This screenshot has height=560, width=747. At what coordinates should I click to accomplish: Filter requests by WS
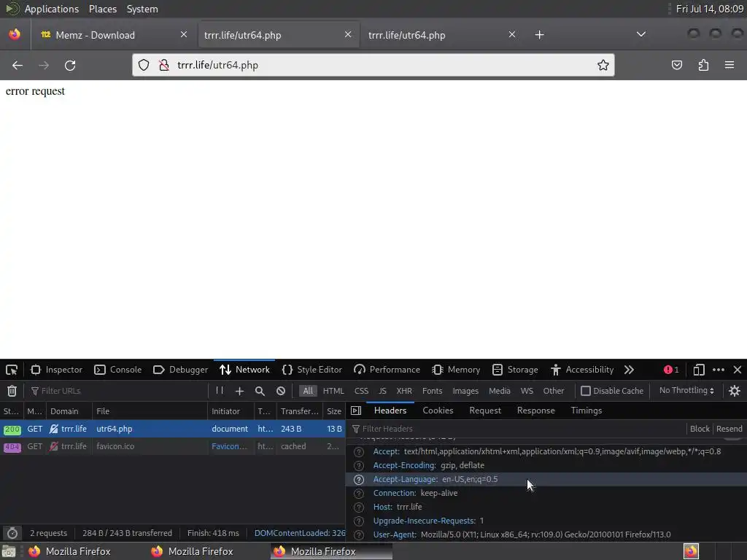tap(527, 391)
